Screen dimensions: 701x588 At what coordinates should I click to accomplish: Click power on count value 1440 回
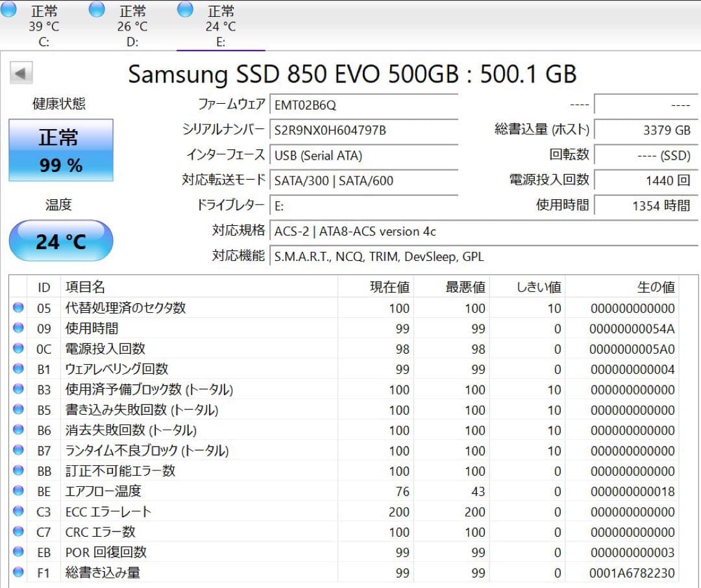tap(646, 180)
